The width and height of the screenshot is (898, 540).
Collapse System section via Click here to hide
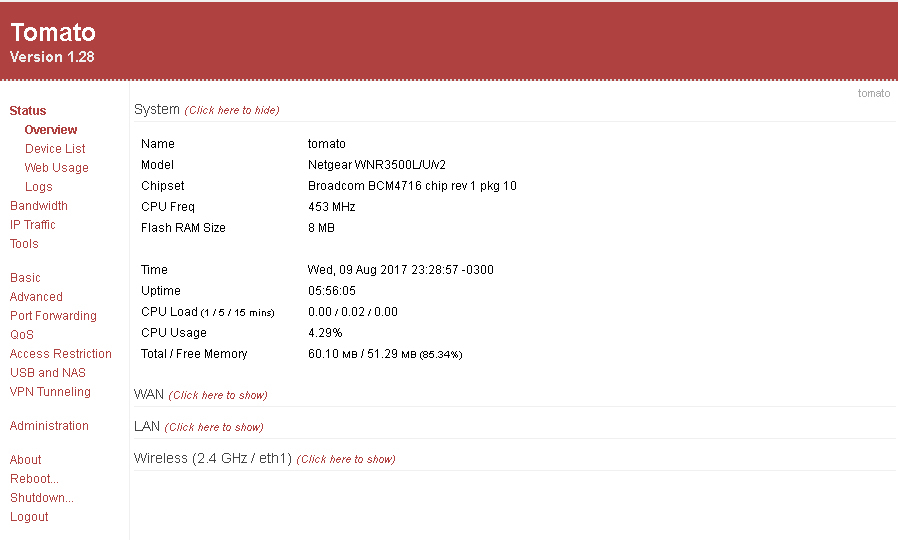pos(232,110)
